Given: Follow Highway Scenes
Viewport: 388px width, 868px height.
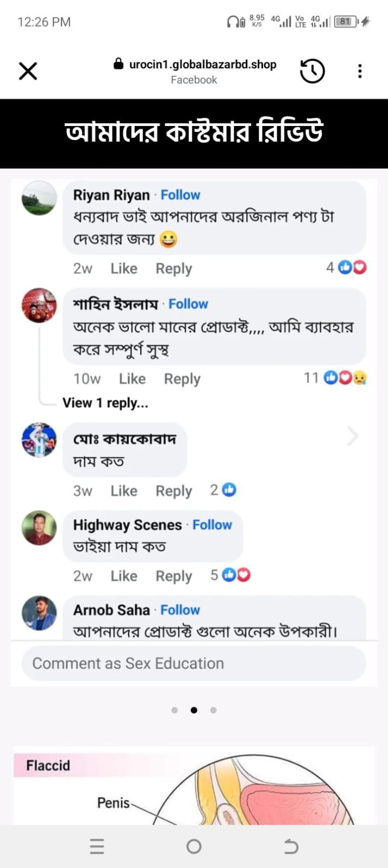Looking at the screenshot, I should (212, 525).
